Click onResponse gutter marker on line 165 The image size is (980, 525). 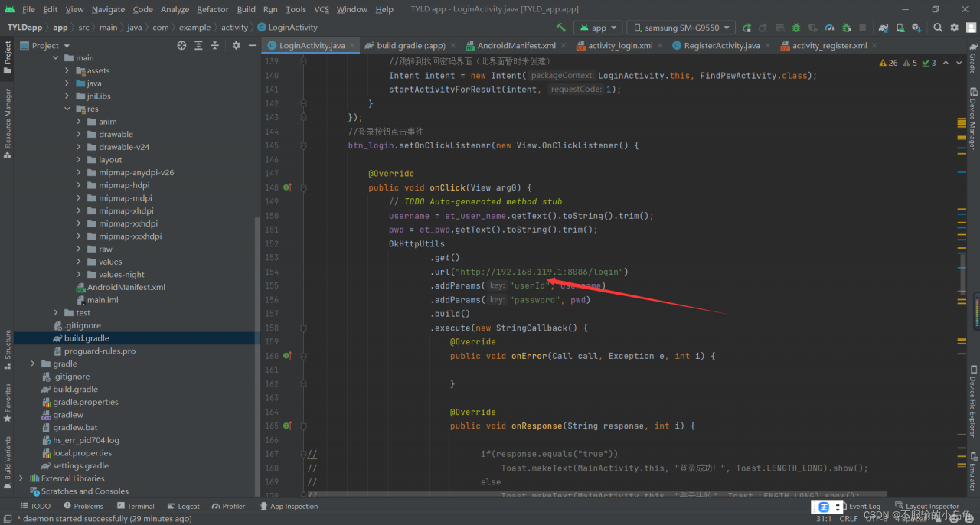tap(288, 426)
